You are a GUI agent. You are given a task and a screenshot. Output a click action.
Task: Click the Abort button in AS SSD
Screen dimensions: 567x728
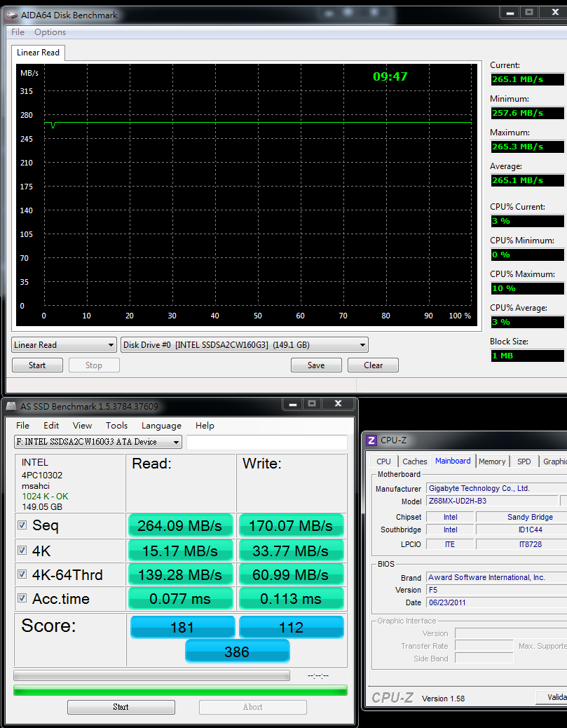coord(253,707)
